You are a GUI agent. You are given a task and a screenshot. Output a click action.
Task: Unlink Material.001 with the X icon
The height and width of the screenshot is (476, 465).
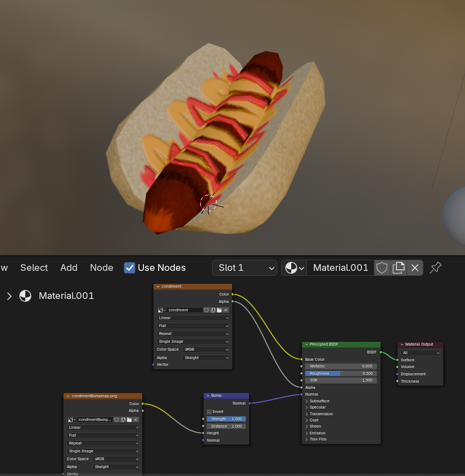pos(415,268)
